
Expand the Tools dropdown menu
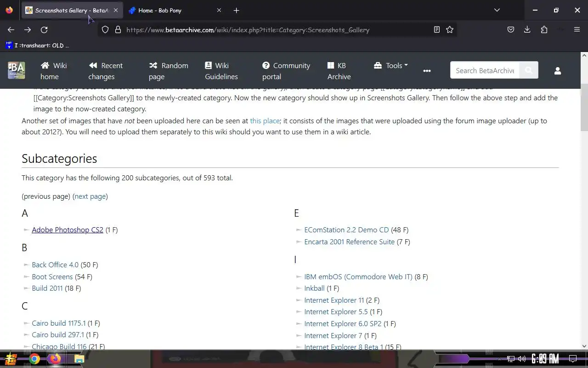391,65
